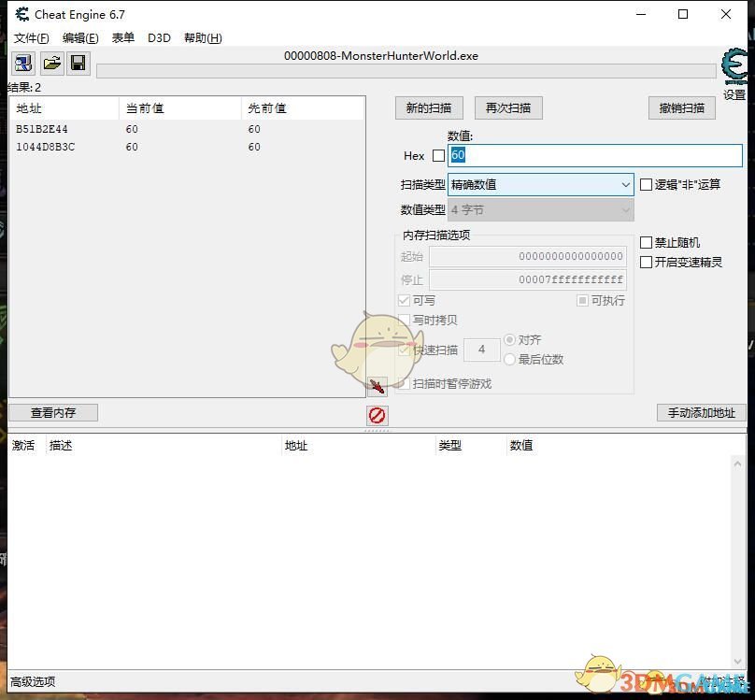Open the 帮助(H) menu

click(x=203, y=38)
